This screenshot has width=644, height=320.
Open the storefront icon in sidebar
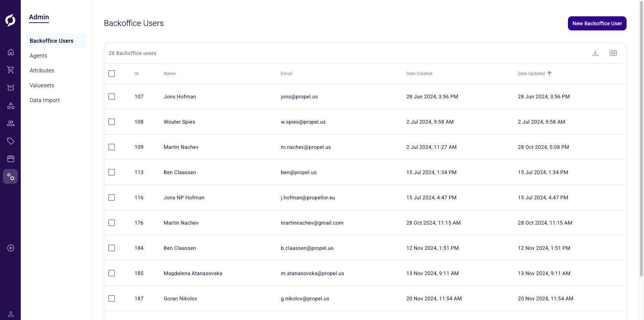[11, 159]
